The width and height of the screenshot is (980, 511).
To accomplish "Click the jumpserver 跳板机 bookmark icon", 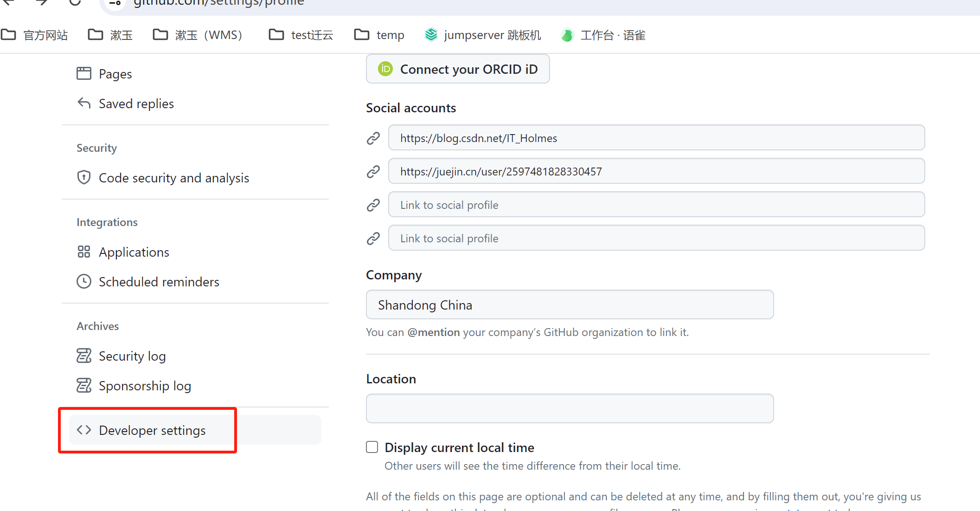I will (431, 34).
